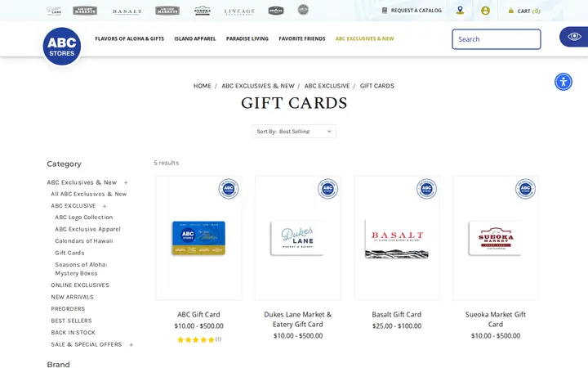Expand ABC Exclusives & New plus toggle
Screen dimensions: 588x368
click(x=126, y=182)
